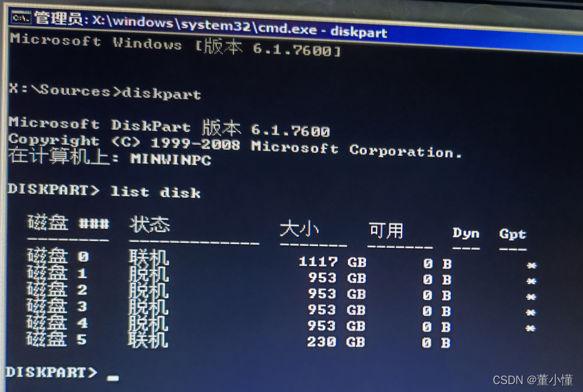Click the 'diskpart' command after X:\Sources>
This screenshot has width=583, height=392.
pyautogui.click(x=161, y=93)
